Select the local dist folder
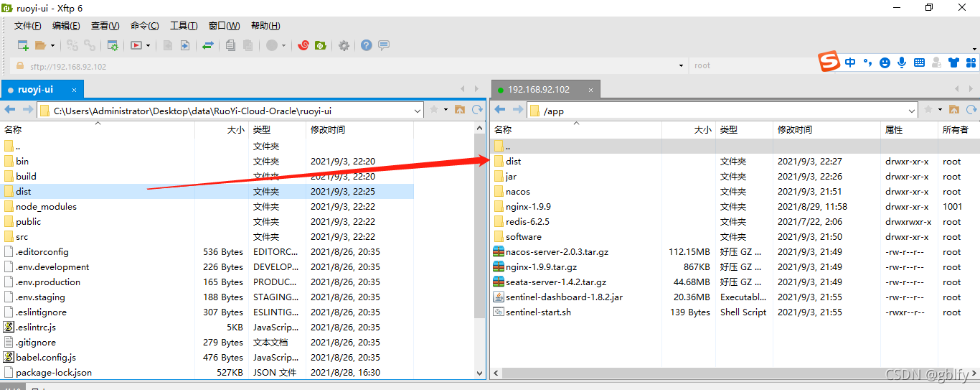Viewport: 980px width, 390px height. (207, 192)
